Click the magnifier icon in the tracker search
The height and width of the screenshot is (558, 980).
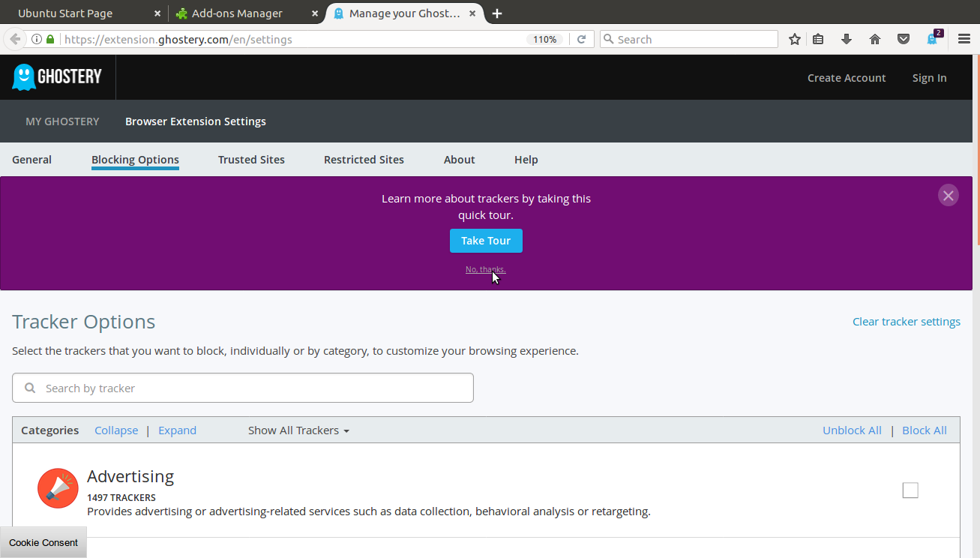30,388
